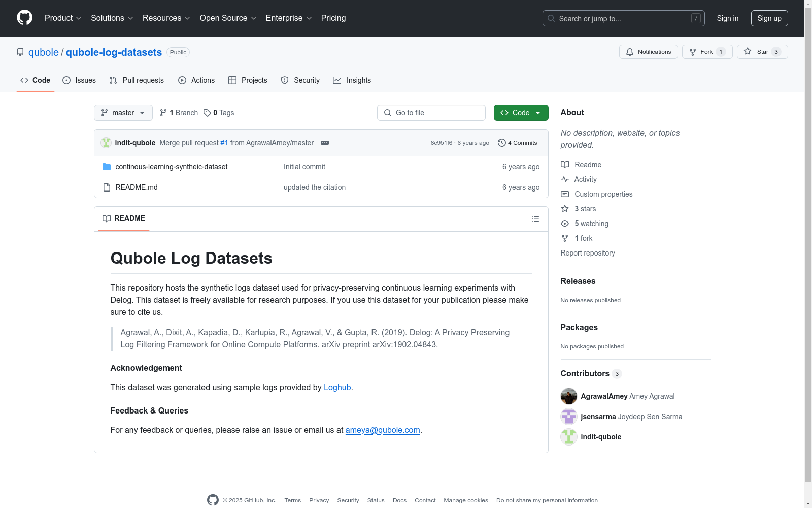812x508 pixels.
Task: Click indit-qubole contributor avatar
Action: point(569,437)
